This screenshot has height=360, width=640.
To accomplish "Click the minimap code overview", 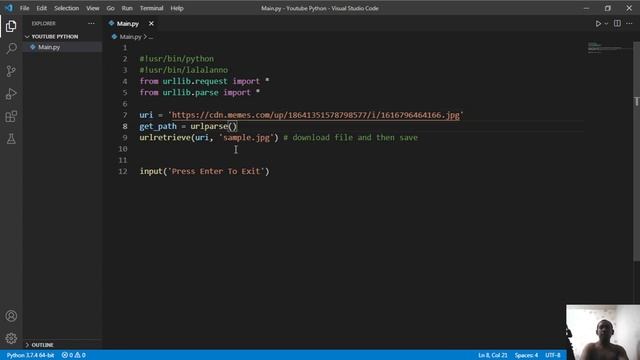I will coord(609,47).
